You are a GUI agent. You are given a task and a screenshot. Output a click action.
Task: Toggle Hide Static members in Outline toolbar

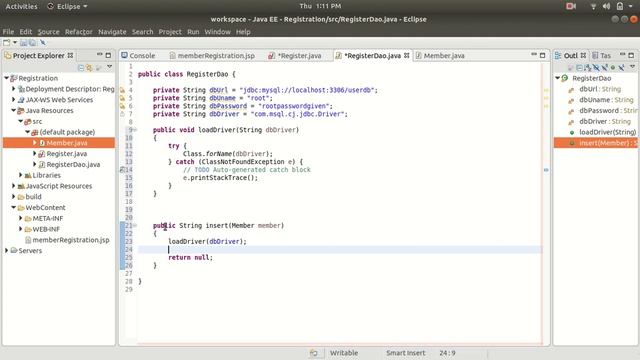tap(604, 67)
